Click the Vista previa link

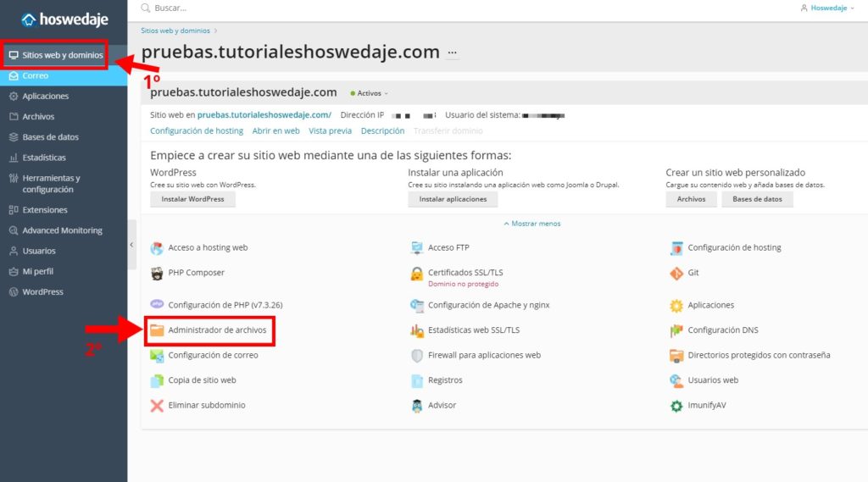click(x=330, y=131)
